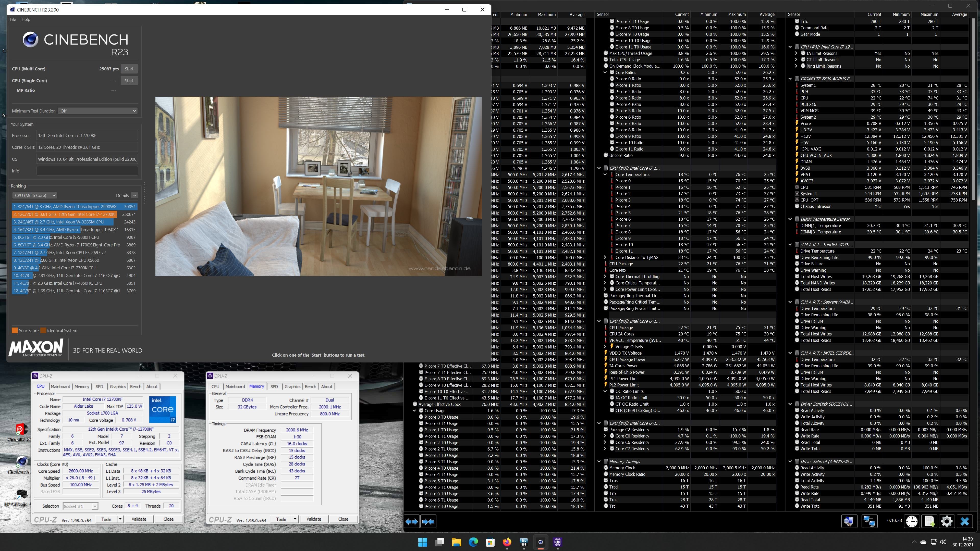This screenshot has height=551, width=980.
Task: Open the CPU (Multi Core) ranking dropdown
Action: pos(35,195)
